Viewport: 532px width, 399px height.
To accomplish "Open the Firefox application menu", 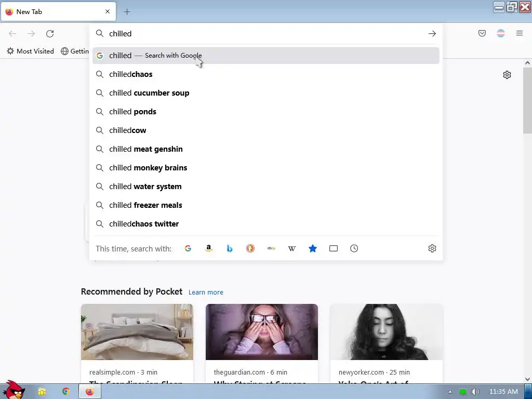I will (x=520, y=33).
